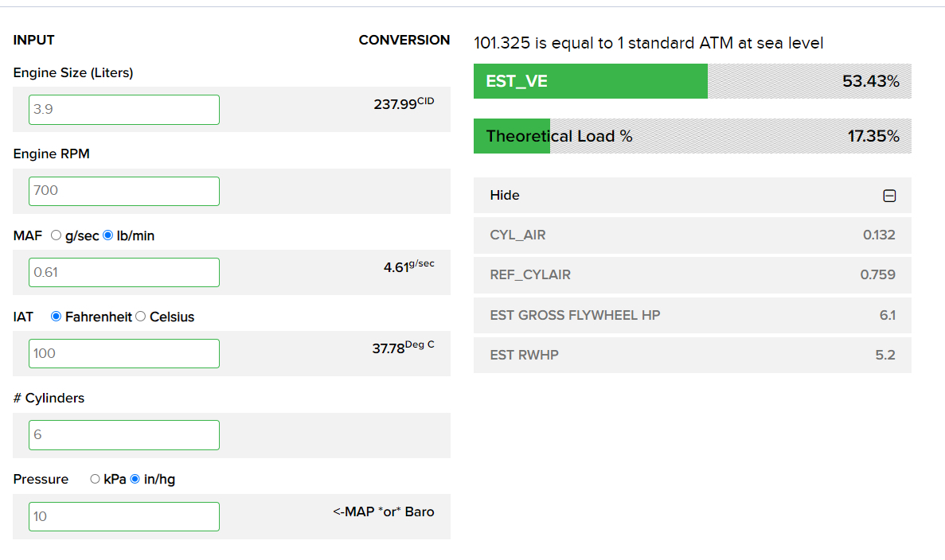Focus the Engine RPM input field

(124, 191)
